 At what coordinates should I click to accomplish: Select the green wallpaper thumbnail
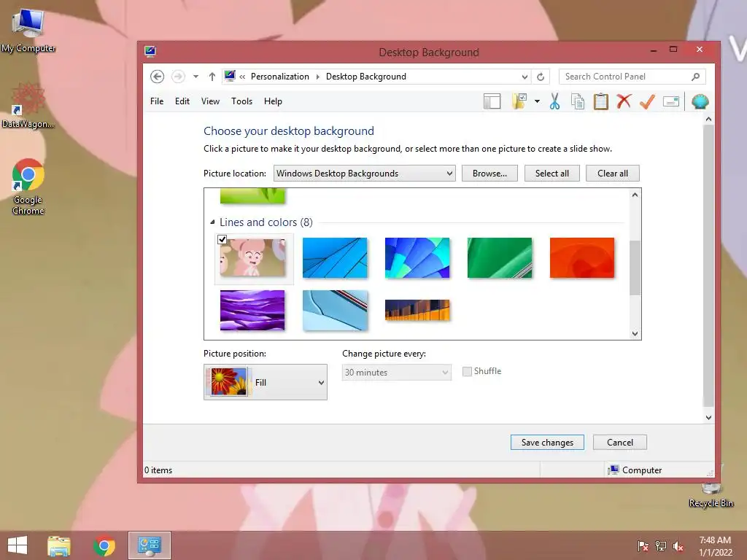[500, 257]
